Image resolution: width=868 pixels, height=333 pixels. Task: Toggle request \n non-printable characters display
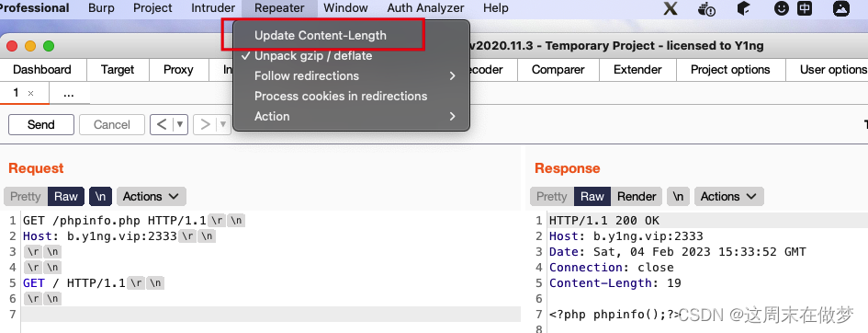pyautogui.click(x=100, y=196)
